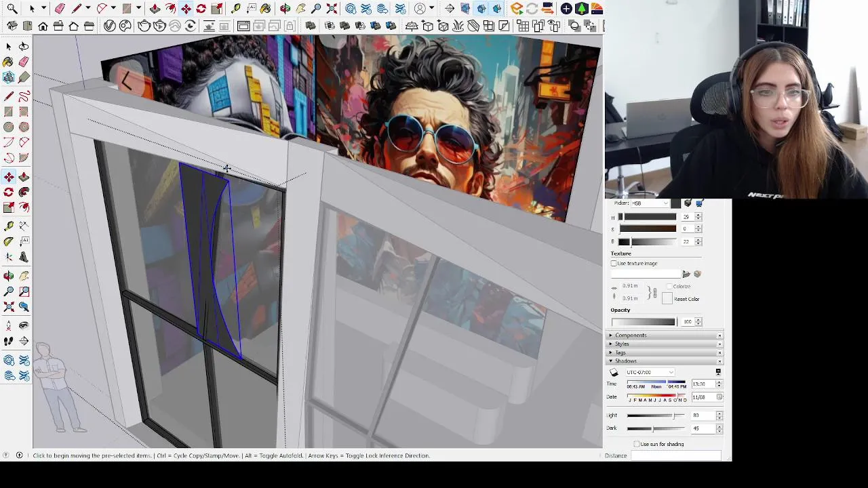Select the Offset tool in left toolbar
This screenshot has width=868, height=488.
24,207
